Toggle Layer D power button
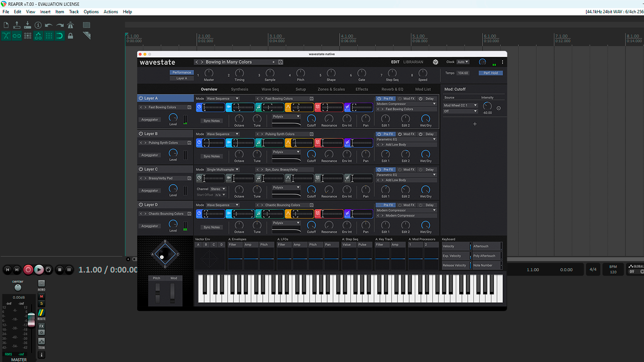 (x=141, y=205)
